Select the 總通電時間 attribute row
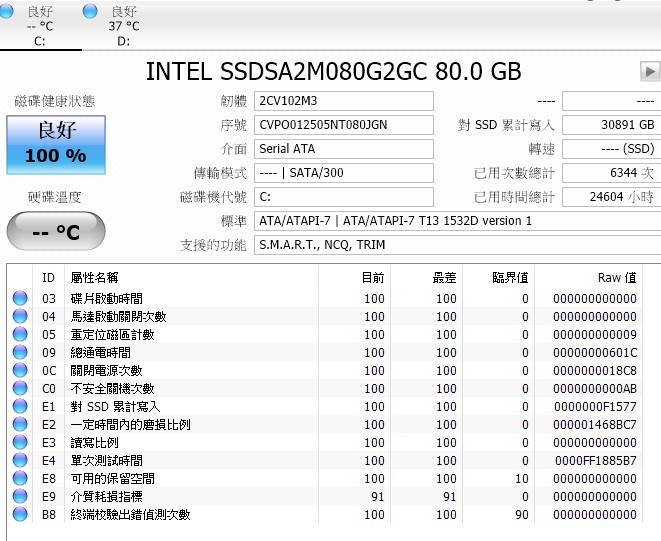 (x=325, y=353)
